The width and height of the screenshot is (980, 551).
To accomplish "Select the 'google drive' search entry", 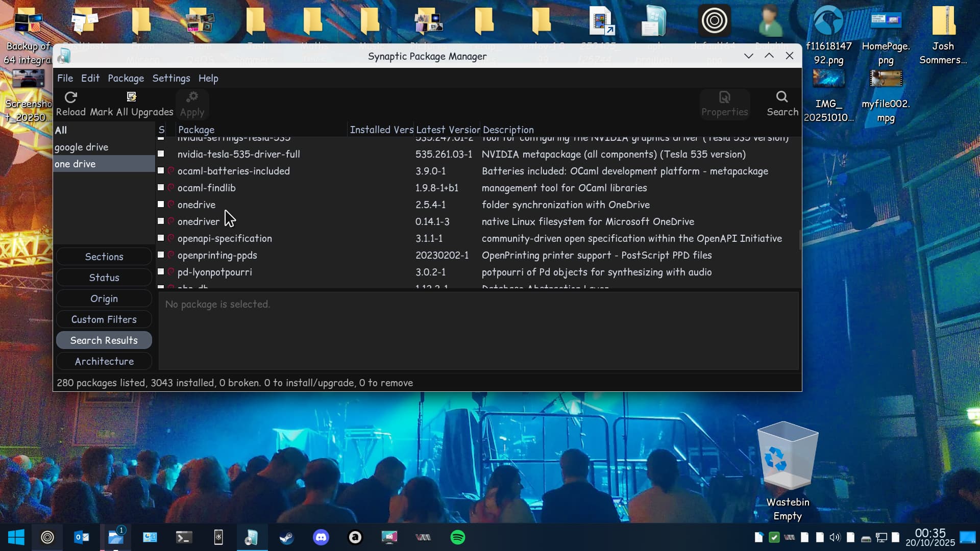I will [x=82, y=147].
